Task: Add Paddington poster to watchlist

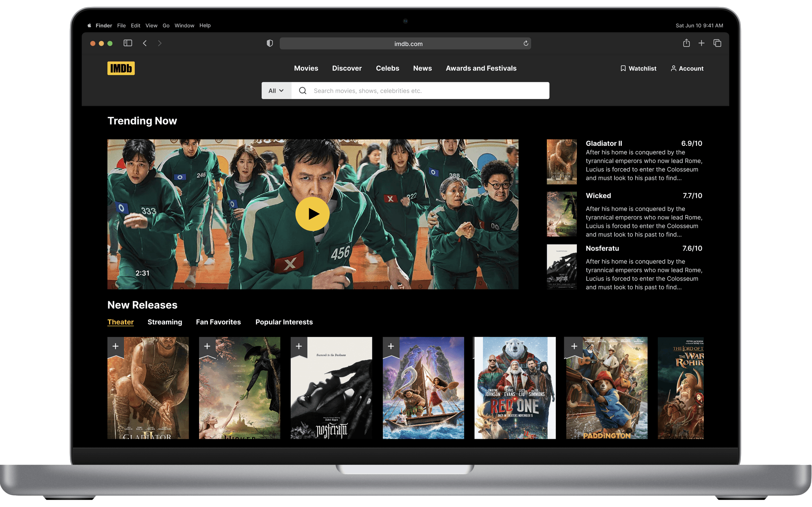Action: 574,346
